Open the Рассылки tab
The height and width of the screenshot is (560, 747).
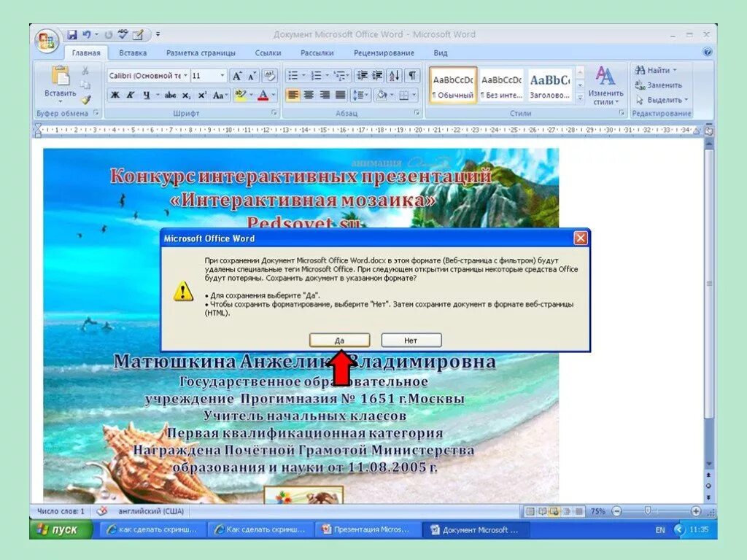click(x=317, y=52)
